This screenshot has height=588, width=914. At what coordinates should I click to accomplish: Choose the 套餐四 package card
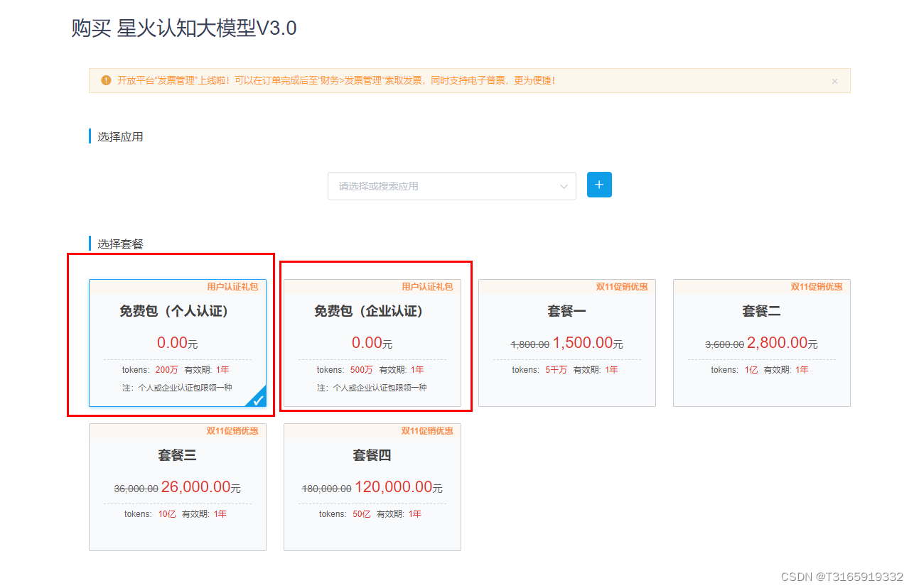(372, 487)
